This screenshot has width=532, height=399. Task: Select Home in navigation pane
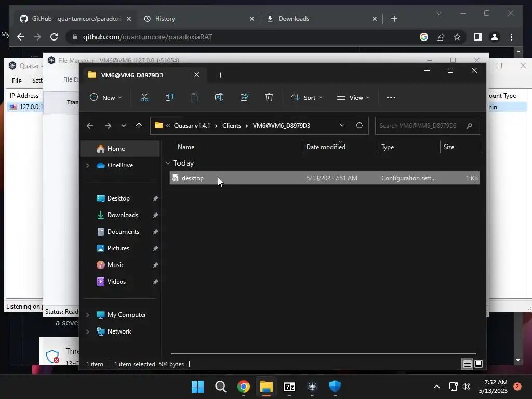[120, 149]
